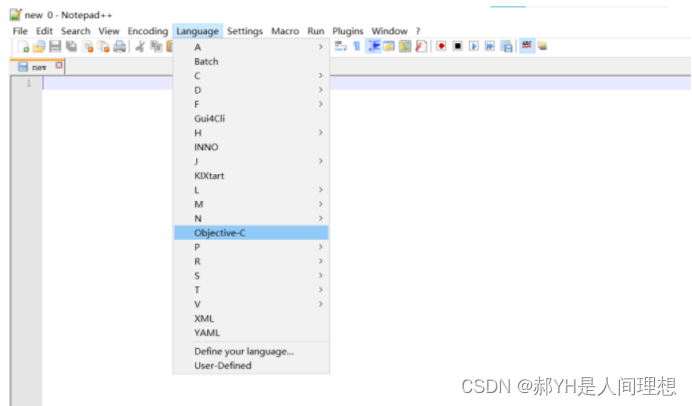This screenshot has width=692, height=406.
Task: Expand the T languages submenu
Action: coord(251,290)
